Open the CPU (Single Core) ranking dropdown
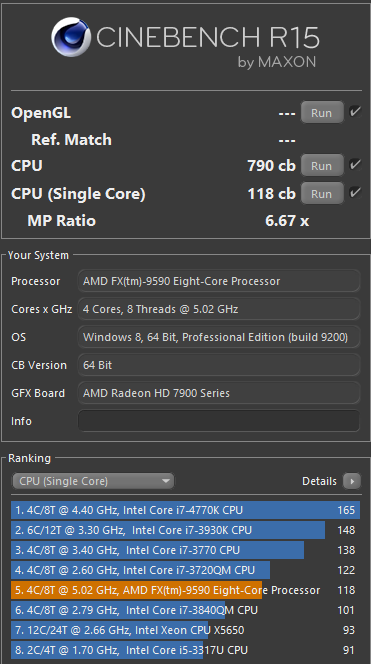Image resolution: width=371 pixels, height=664 pixels. (93, 481)
